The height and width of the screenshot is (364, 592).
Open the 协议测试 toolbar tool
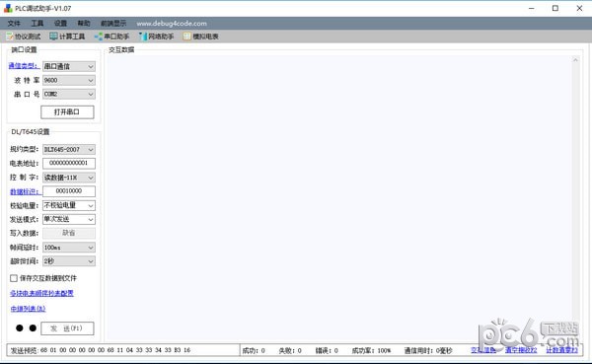24,36
